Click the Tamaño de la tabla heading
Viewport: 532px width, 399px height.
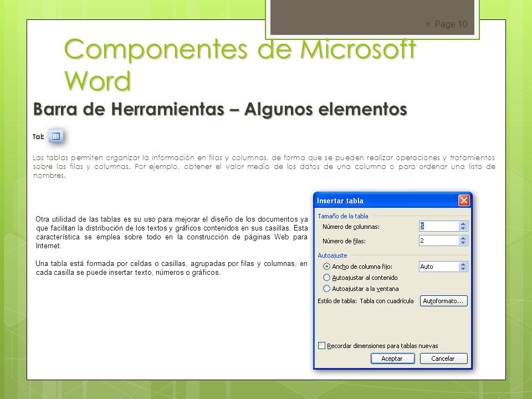pos(342,216)
